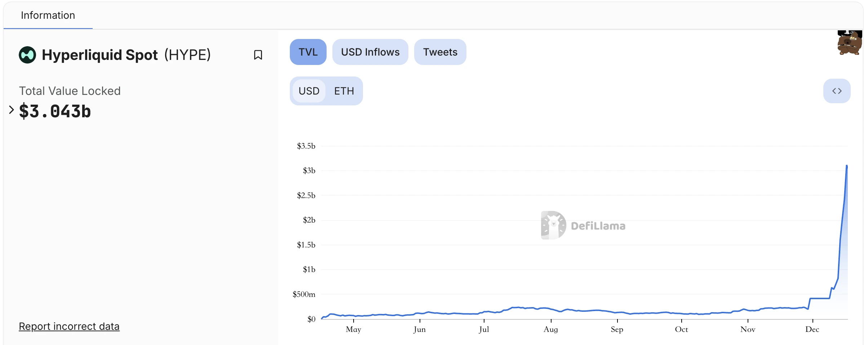This screenshot has height=345, width=868.
Task: Enable the Tweets chart overlay
Action: [x=440, y=52]
